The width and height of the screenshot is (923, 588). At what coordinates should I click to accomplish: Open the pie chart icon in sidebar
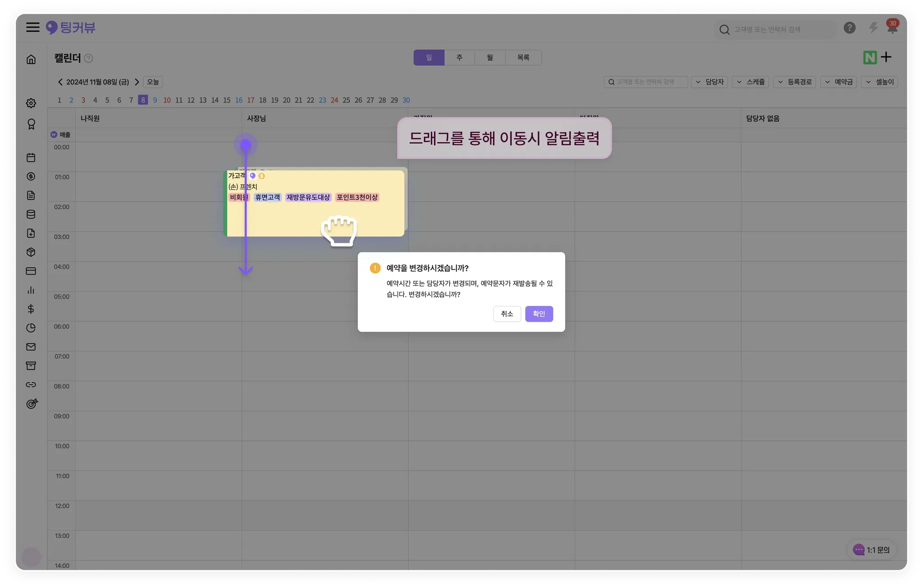(x=31, y=328)
